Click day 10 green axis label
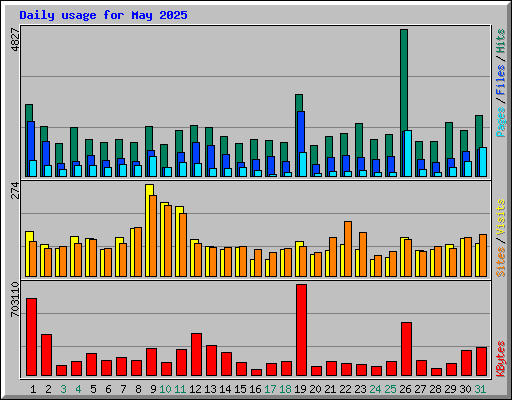Viewport: 512px width, 400px height. pyautogui.click(x=165, y=389)
